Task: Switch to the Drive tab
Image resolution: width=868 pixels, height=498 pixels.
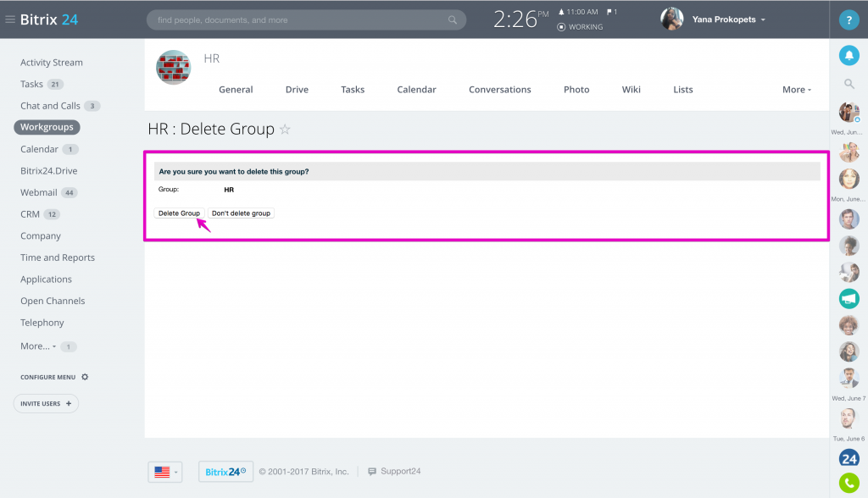Action: point(297,90)
